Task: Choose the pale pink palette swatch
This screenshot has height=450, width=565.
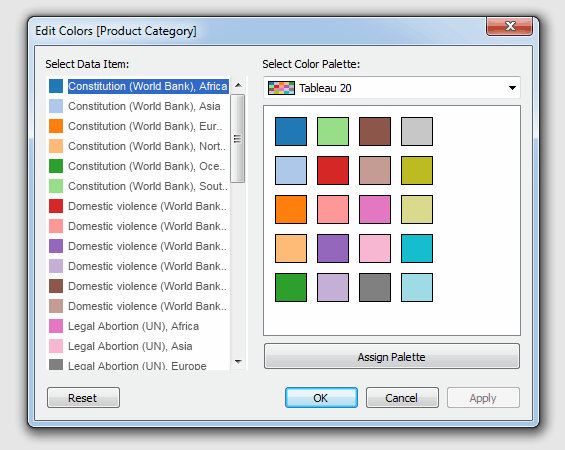Action: pyautogui.click(x=375, y=249)
